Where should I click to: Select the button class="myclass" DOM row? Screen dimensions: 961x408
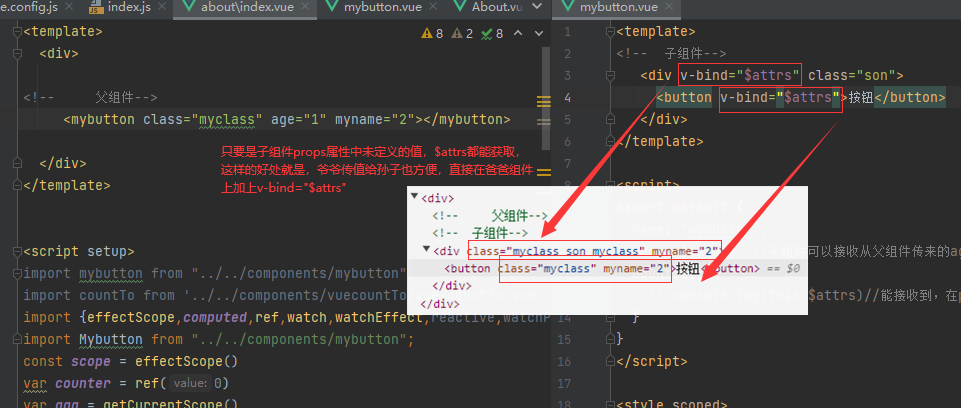[x=607, y=268]
